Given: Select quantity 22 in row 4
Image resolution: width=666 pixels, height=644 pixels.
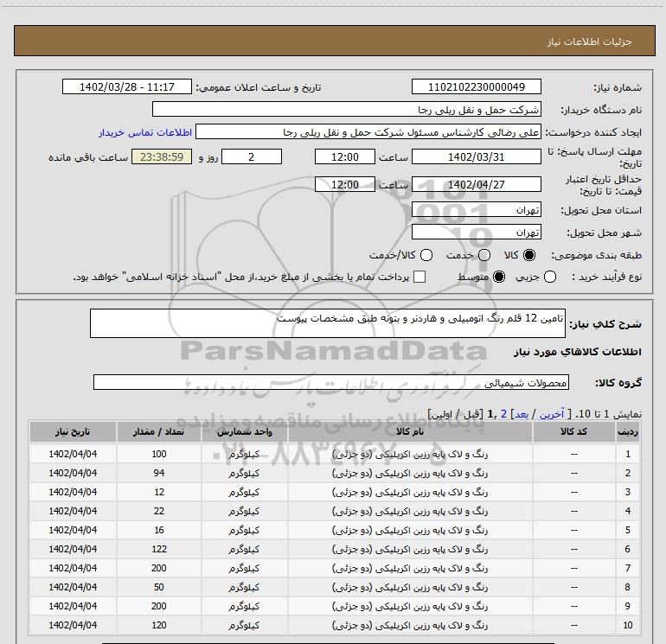Looking at the screenshot, I should (x=159, y=511).
